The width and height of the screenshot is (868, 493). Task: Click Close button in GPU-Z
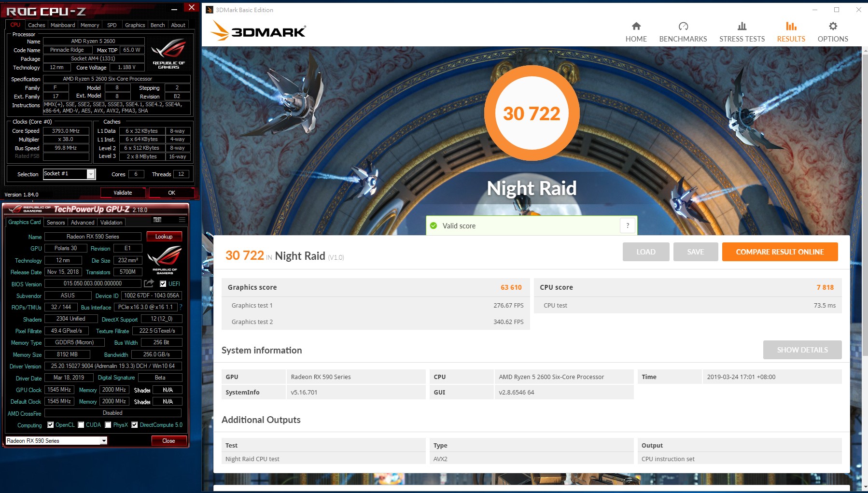pos(168,441)
